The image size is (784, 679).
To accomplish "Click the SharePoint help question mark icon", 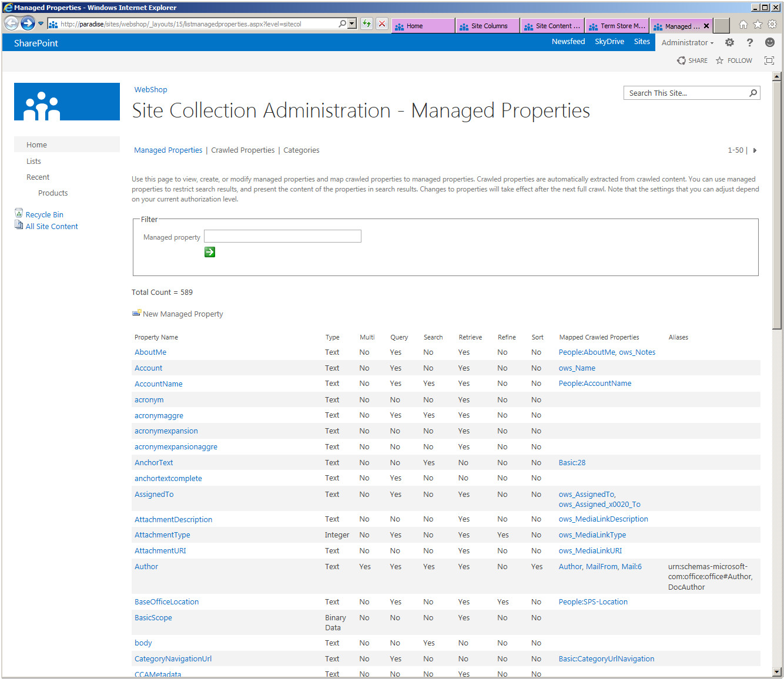I will [x=749, y=42].
